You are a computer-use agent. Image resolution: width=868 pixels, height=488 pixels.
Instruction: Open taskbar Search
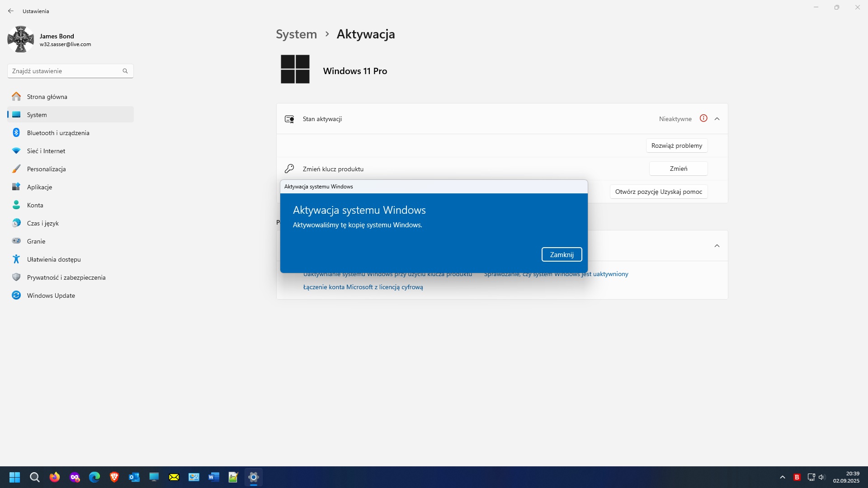(x=35, y=477)
